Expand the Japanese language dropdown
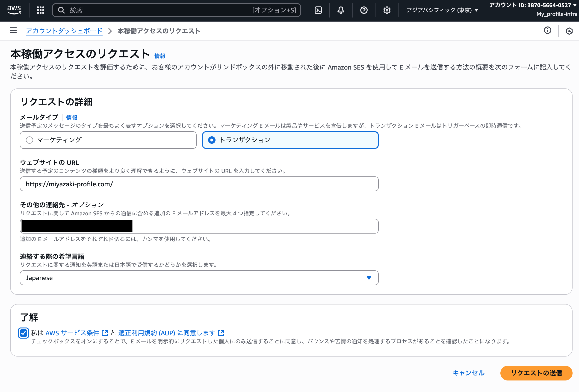 click(x=199, y=278)
